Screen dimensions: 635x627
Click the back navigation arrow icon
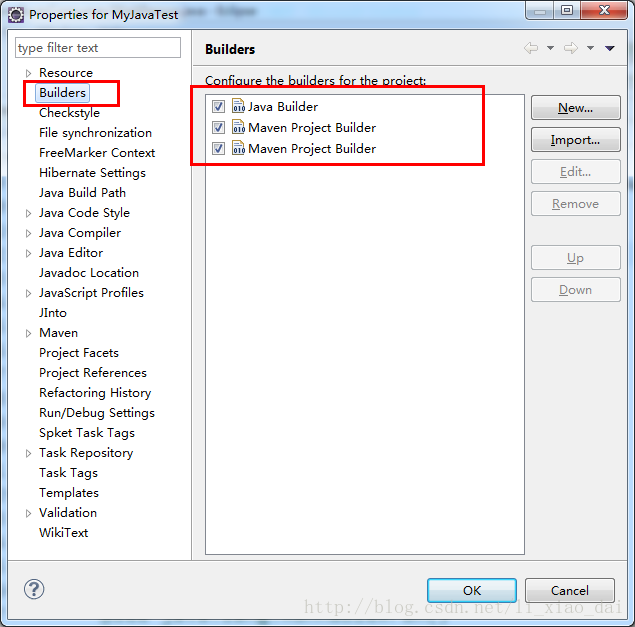click(x=531, y=48)
